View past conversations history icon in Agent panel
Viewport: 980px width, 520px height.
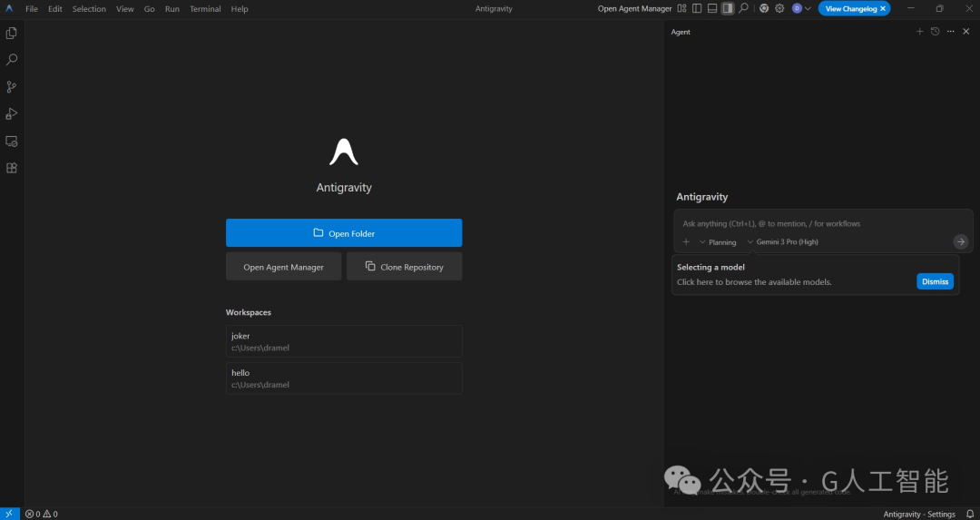(x=935, y=32)
